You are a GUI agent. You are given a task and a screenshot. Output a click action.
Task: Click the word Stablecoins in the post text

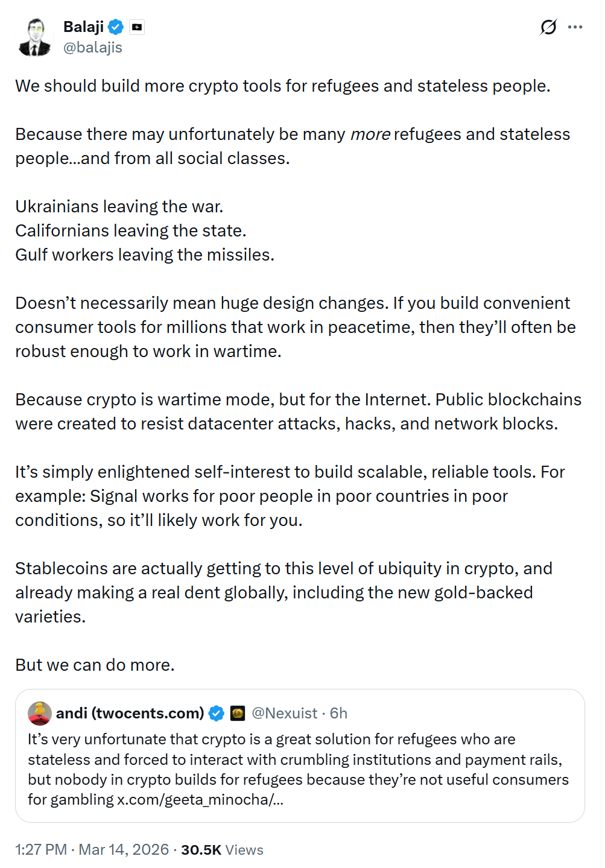(x=60, y=568)
